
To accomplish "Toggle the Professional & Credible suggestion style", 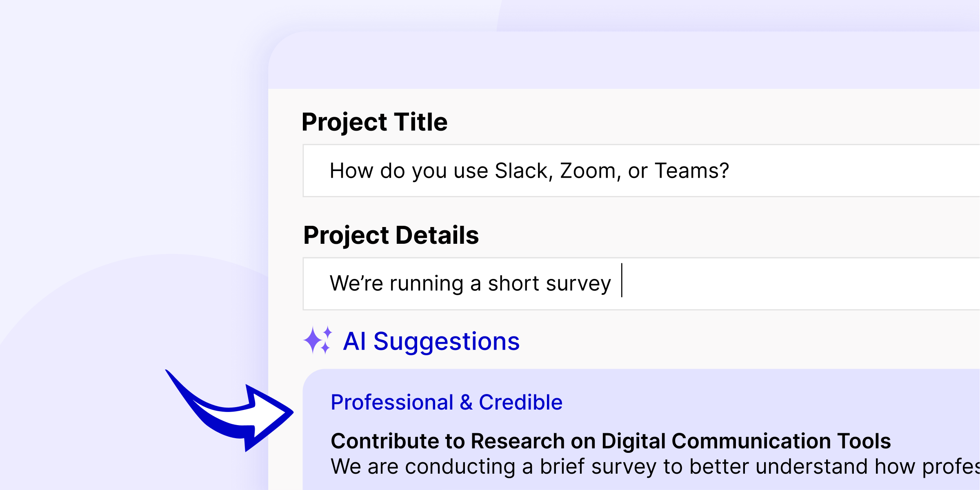I will [447, 402].
